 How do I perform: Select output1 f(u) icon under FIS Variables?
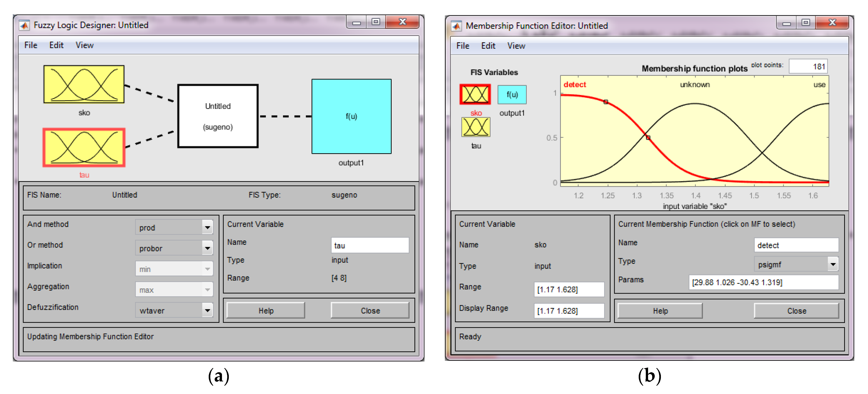coord(512,94)
